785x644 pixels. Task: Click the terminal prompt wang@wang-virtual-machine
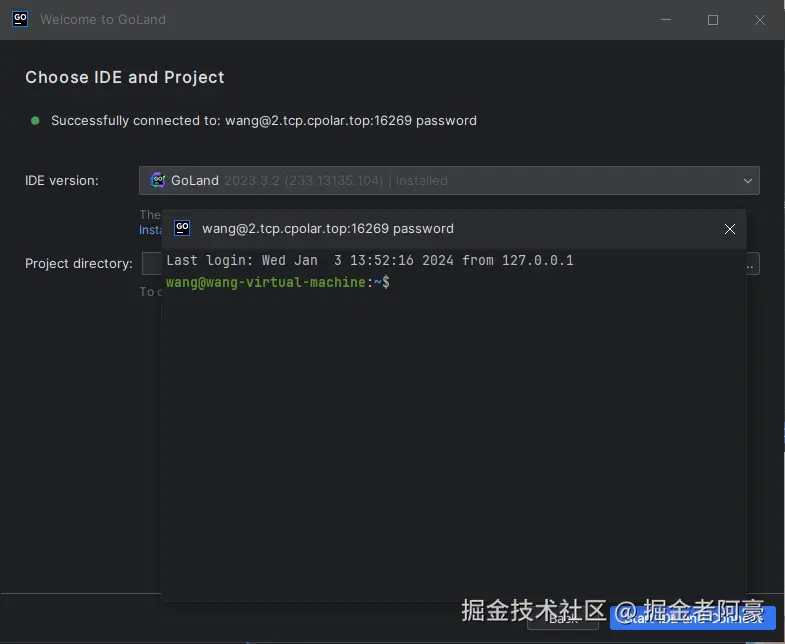(x=277, y=282)
